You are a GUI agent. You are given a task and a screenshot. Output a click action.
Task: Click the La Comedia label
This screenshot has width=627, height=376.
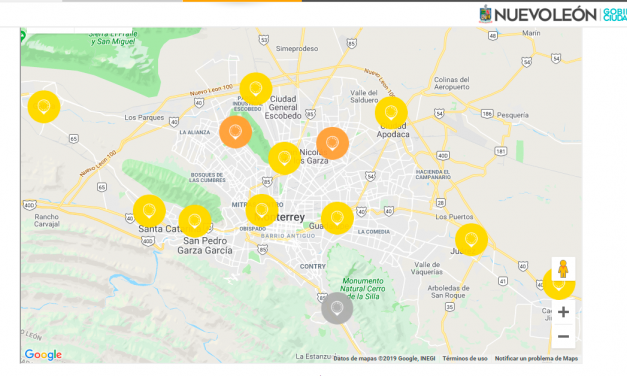tap(373, 232)
